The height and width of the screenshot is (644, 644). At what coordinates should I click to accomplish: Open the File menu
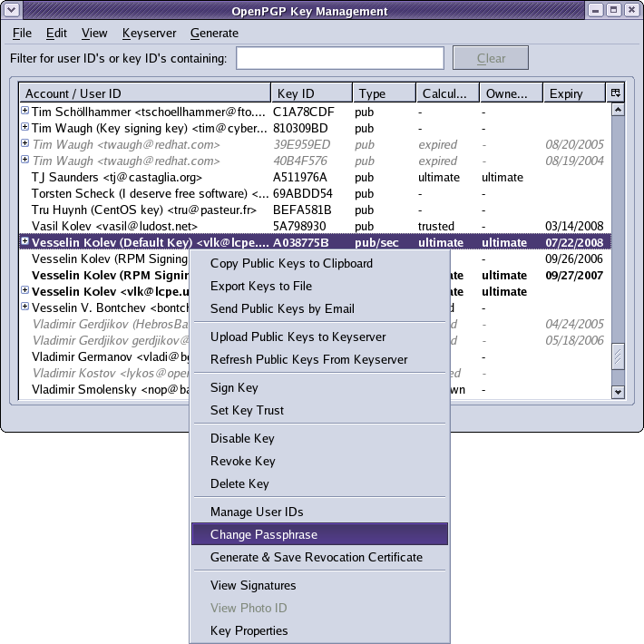coord(22,33)
